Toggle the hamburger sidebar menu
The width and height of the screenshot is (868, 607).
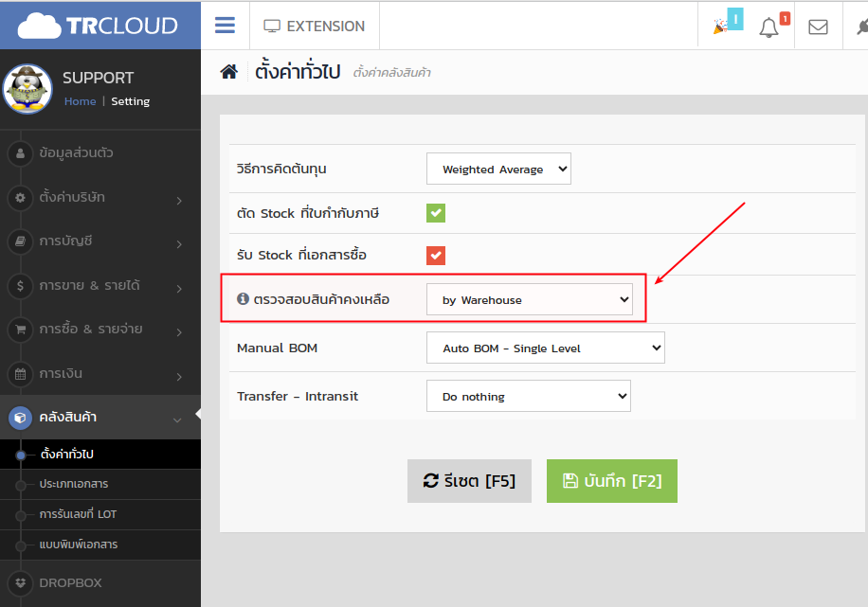click(x=225, y=25)
